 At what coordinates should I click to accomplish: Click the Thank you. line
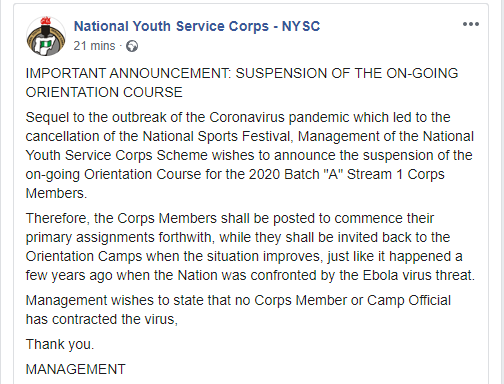tap(60, 344)
